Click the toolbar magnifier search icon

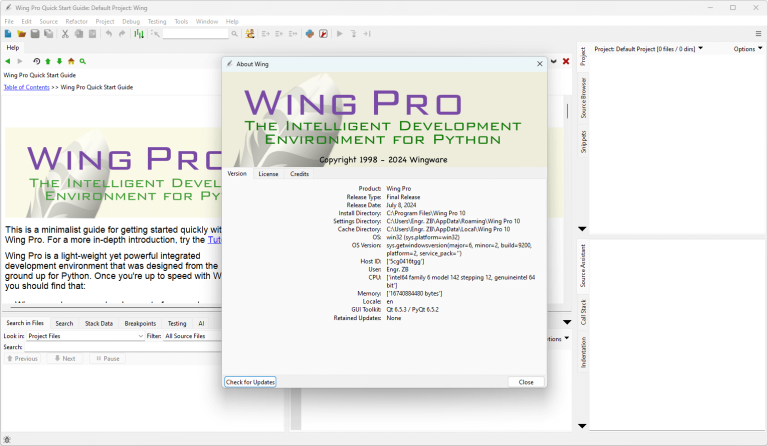point(235,34)
